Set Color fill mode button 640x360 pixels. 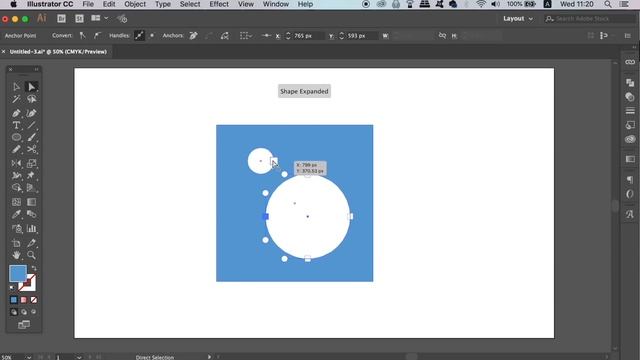pos(14,300)
